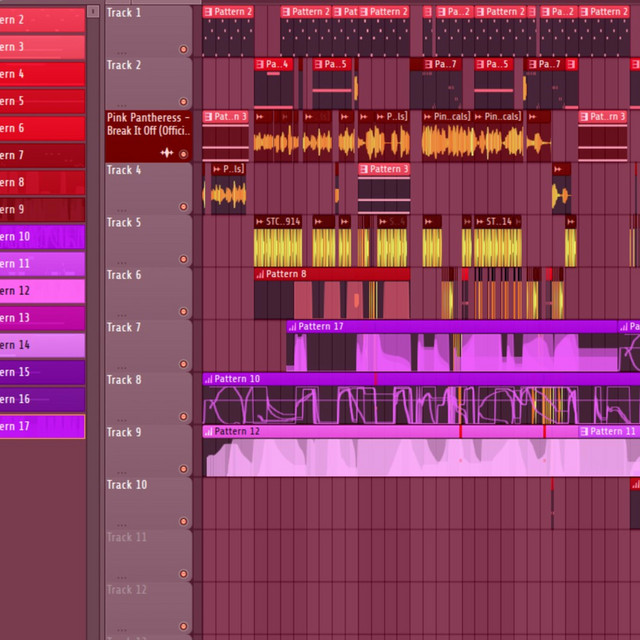640x640 pixels.
Task: Open the Pattern 11 clip menu on Track 9
Action: coord(584,431)
